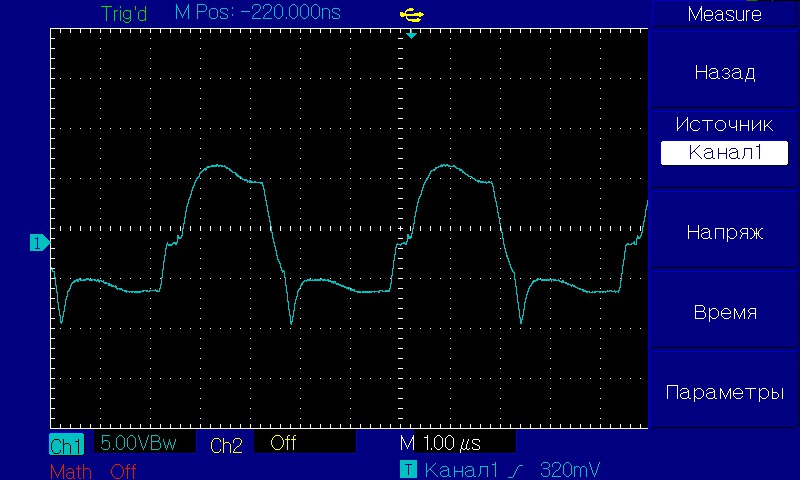This screenshot has height=480, width=800.
Task: Click the Ch2 channel label
Action: 226,445
